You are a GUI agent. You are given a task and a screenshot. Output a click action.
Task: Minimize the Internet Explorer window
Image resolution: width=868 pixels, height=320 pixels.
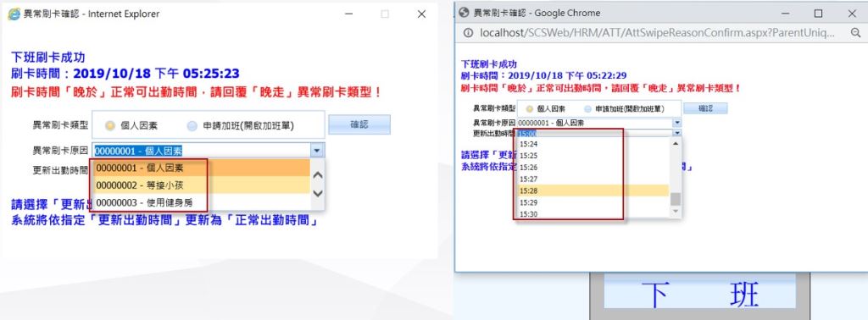pos(348,14)
